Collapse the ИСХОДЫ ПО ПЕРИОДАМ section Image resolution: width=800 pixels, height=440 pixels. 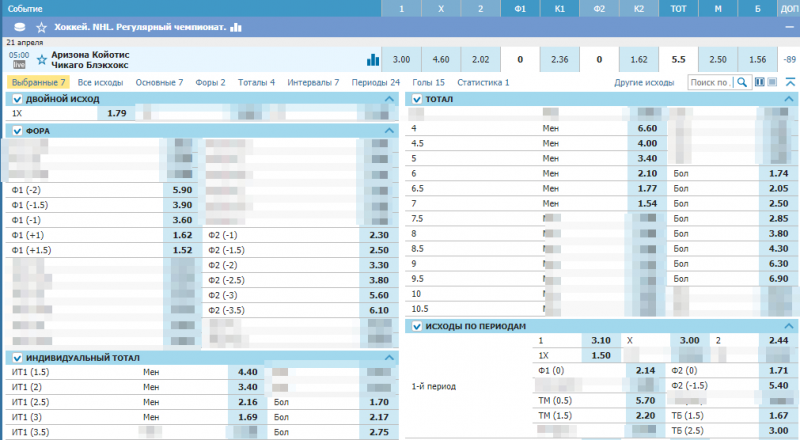point(789,326)
